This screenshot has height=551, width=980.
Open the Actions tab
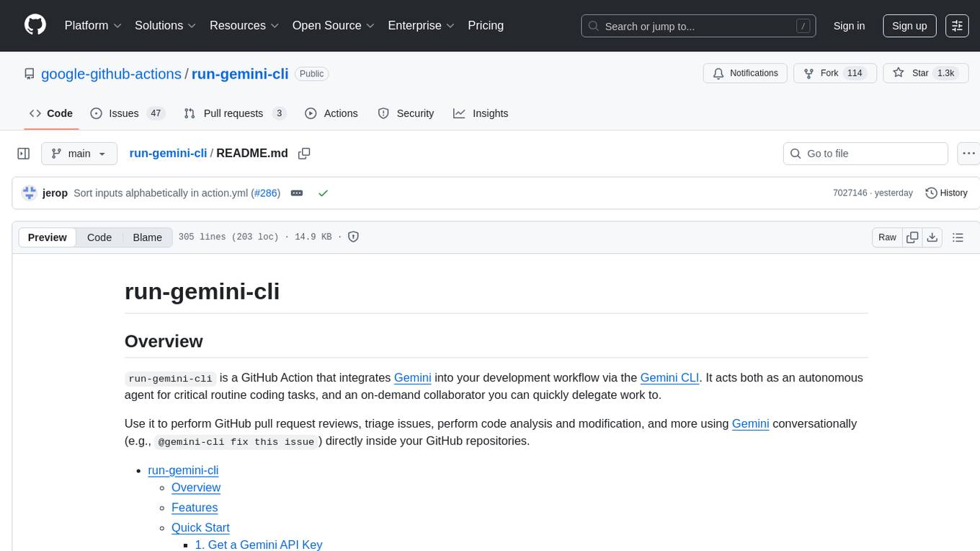[331, 113]
